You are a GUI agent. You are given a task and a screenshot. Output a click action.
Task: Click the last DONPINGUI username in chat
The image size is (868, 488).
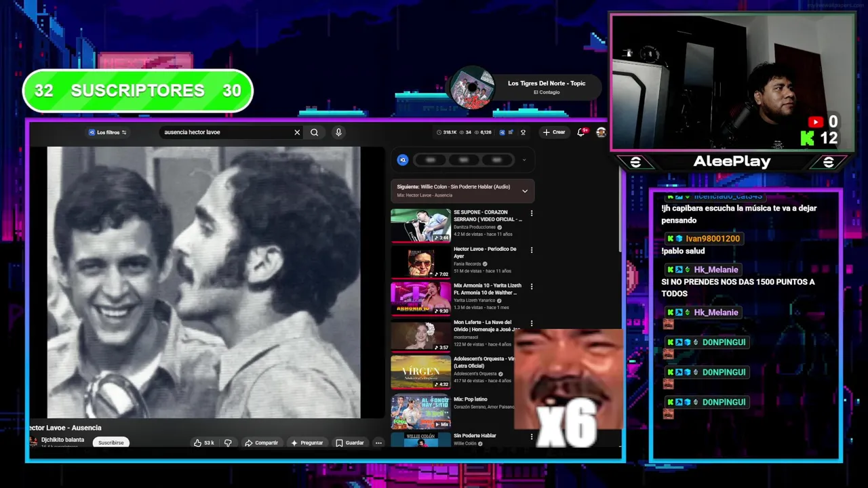pyautogui.click(x=724, y=402)
